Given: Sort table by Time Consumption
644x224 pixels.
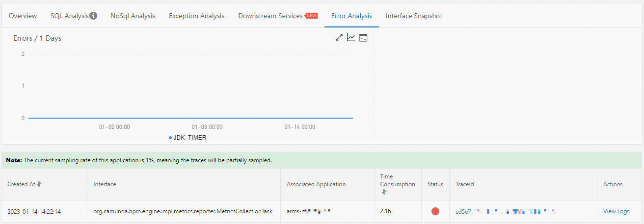Looking at the screenshot, I should pos(383,192).
